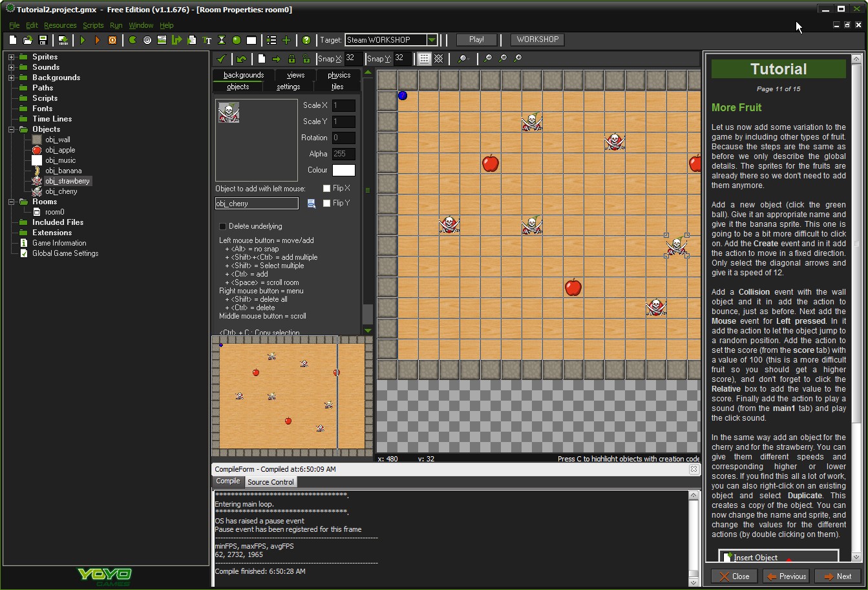
Task: Toggle the room grid display icon
Action: (424, 59)
